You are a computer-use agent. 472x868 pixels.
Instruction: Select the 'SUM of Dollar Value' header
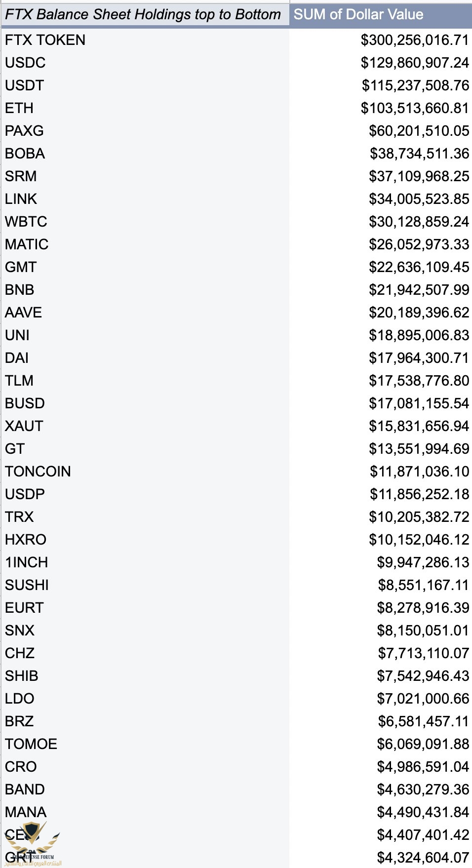click(358, 14)
